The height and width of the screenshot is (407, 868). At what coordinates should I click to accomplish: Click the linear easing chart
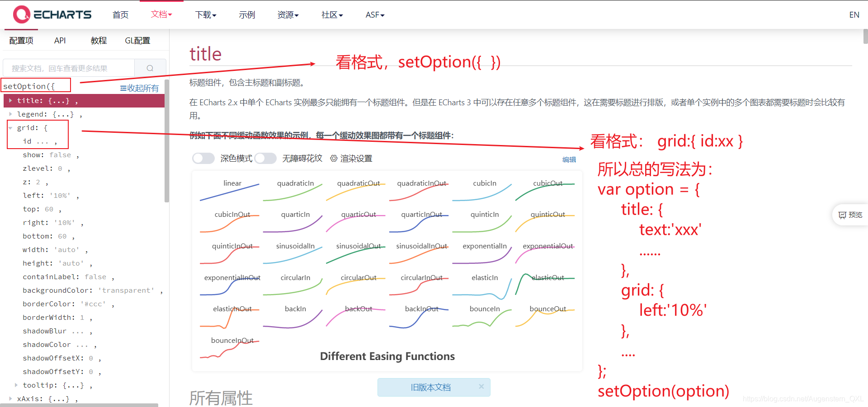click(x=230, y=190)
